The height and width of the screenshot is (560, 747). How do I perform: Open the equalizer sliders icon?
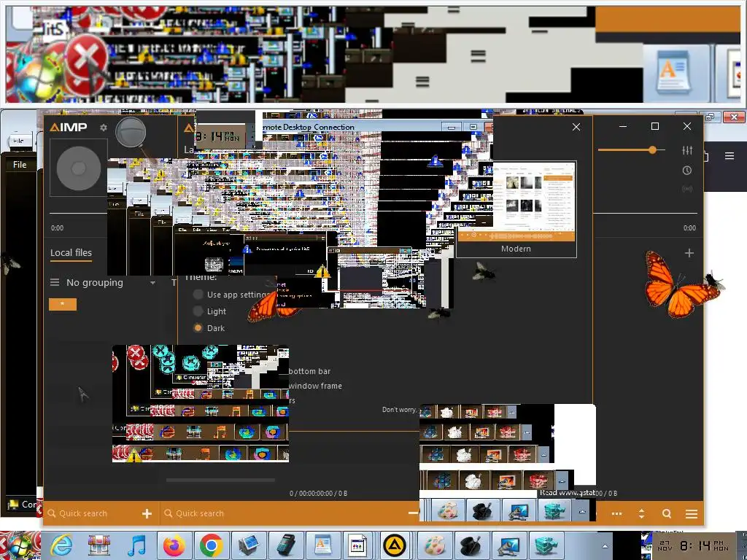point(687,150)
